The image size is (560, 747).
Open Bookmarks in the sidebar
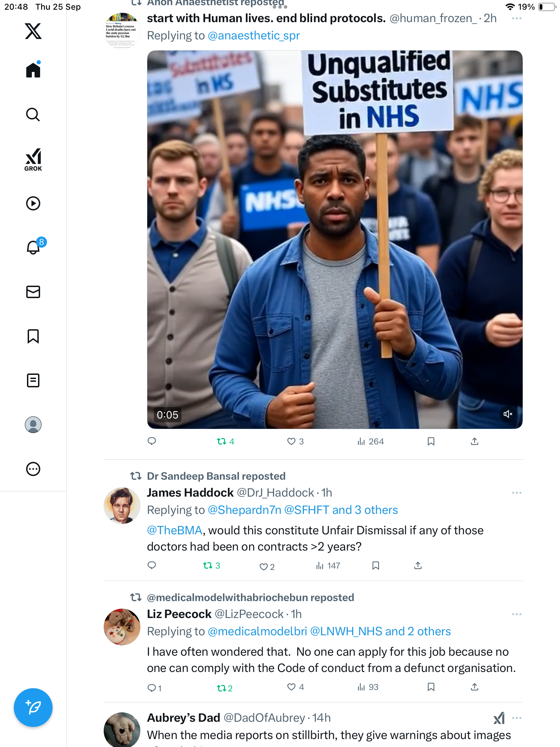click(x=33, y=336)
